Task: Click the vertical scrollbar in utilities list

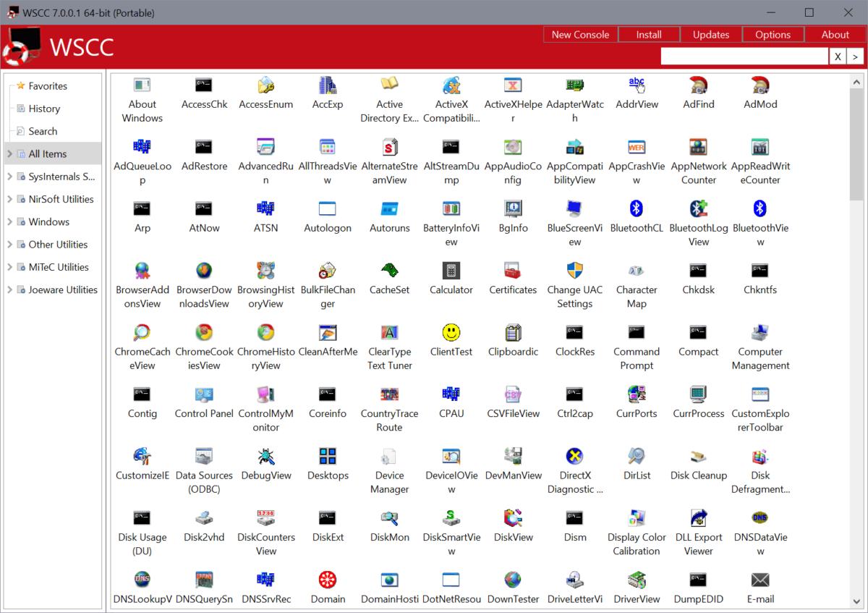Action: pos(856,138)
